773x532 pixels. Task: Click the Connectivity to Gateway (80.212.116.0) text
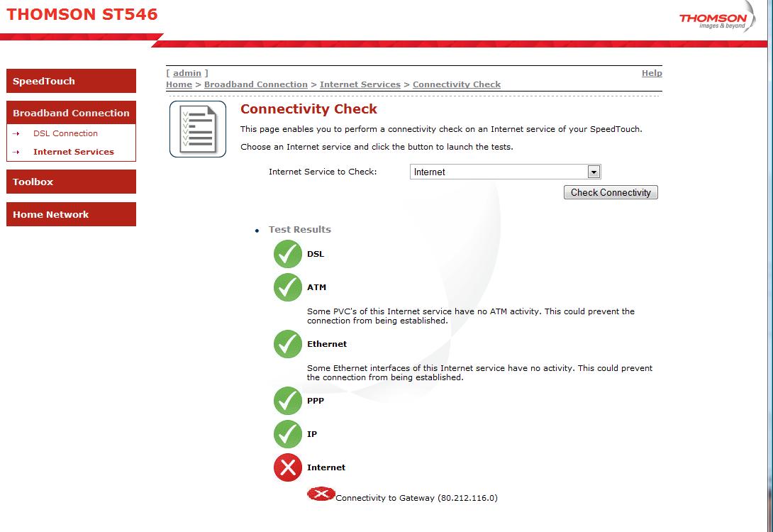tap(416, 498)
